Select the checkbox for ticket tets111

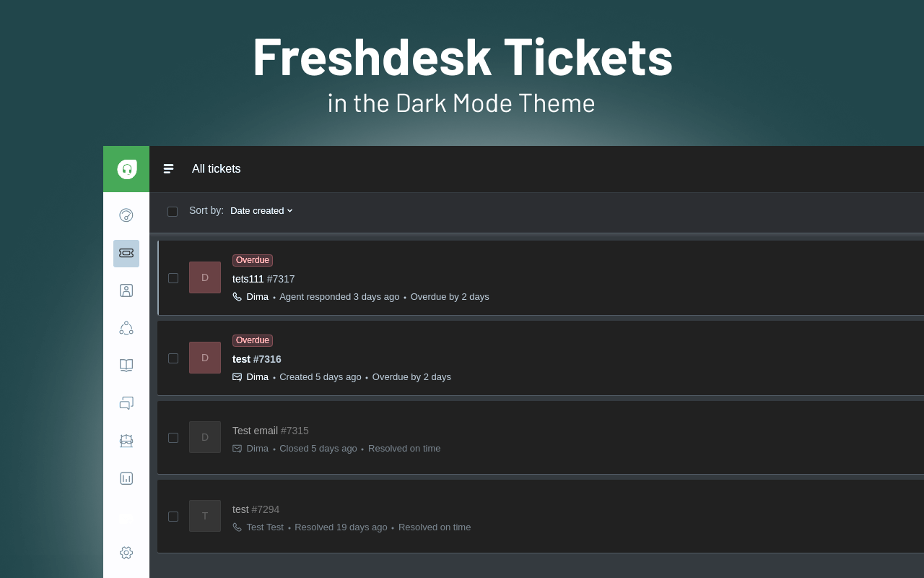[x=173, y=278]
